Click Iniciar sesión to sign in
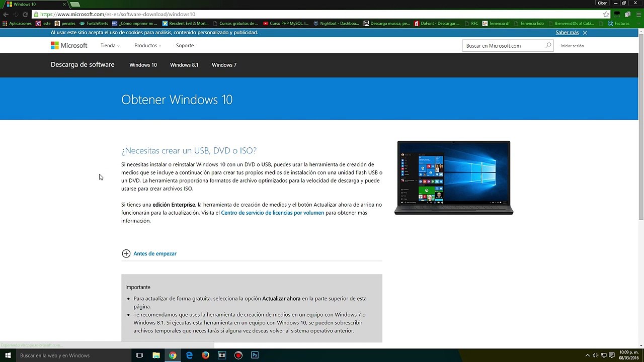This screenshot has height=362, width=644. (x=572, y=46)
